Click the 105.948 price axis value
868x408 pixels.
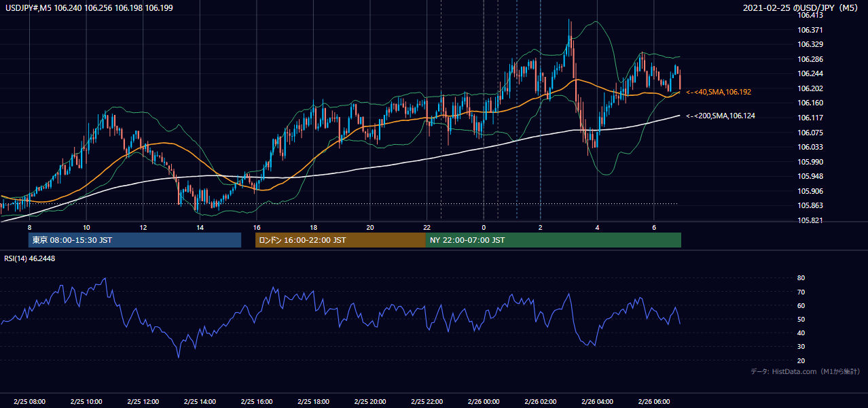coord(810,177)
